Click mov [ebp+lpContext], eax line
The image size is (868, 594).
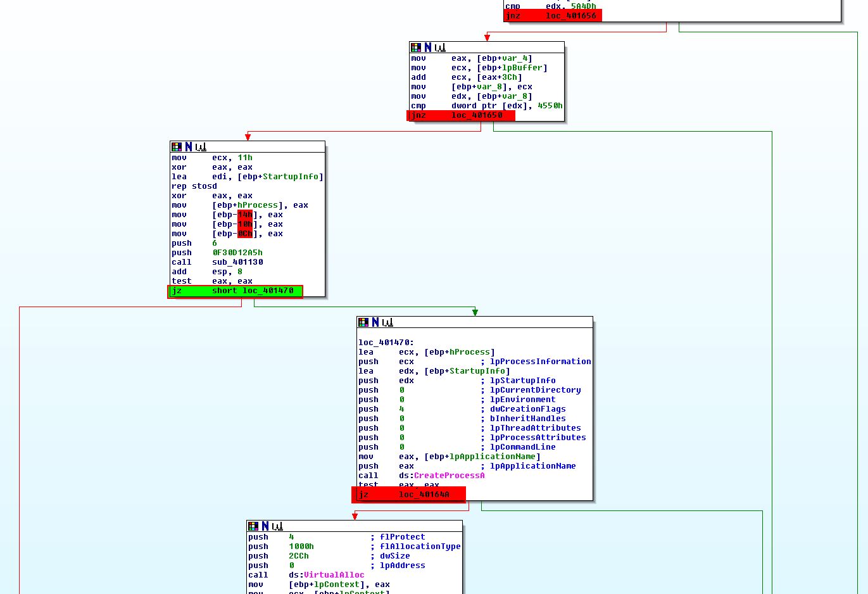(319, 585)
